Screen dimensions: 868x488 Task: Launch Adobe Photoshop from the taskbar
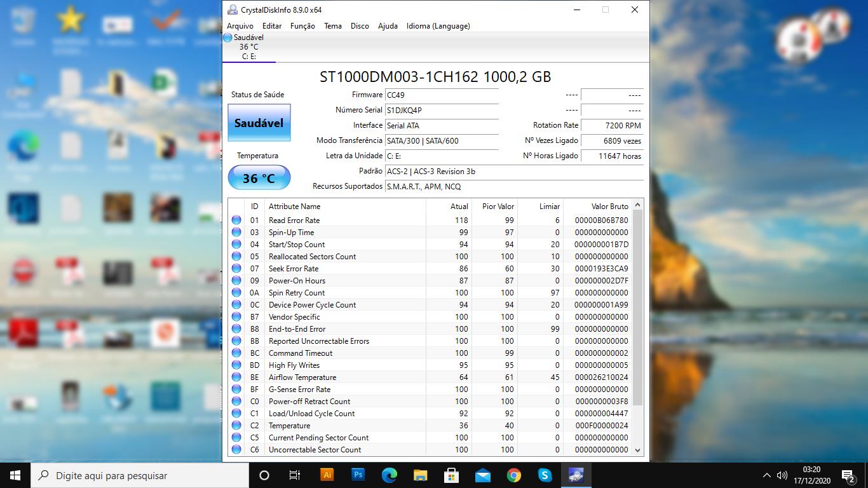[x=358, y=475]
